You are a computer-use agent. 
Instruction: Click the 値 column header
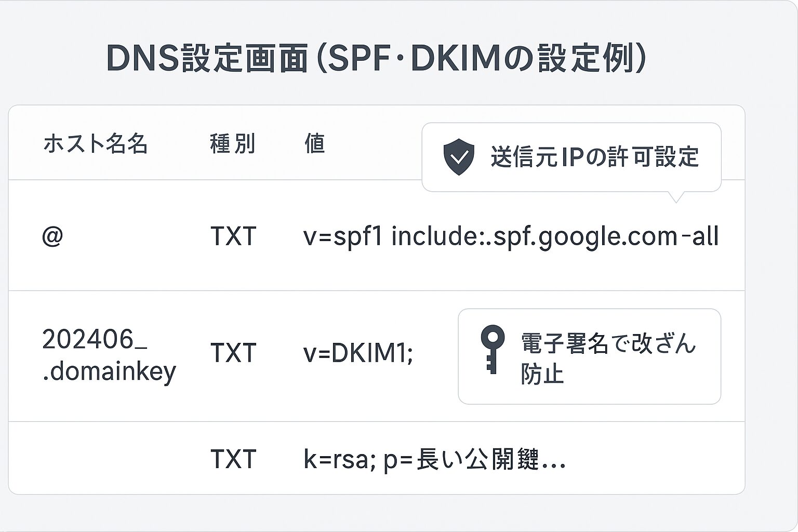click(315, 143)
